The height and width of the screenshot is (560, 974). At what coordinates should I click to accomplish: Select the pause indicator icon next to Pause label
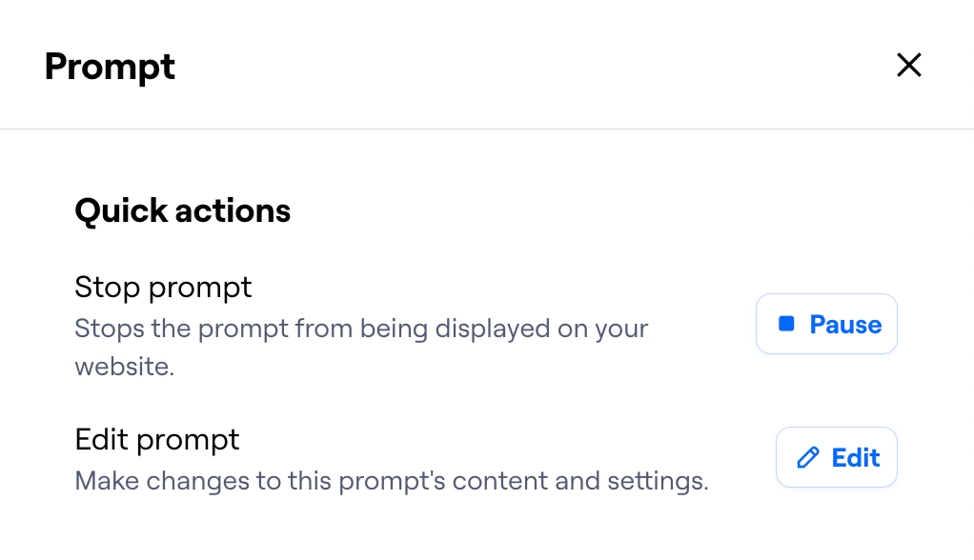click(x=786, y=324)
